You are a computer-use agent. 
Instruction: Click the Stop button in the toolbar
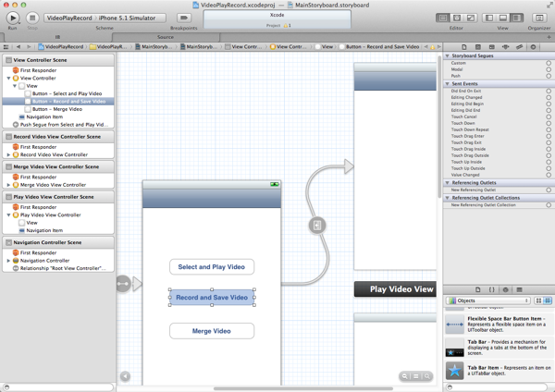[32, 18]
